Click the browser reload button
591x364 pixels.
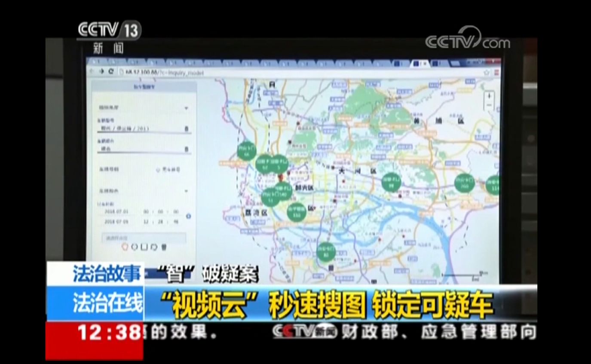(111, 71)
